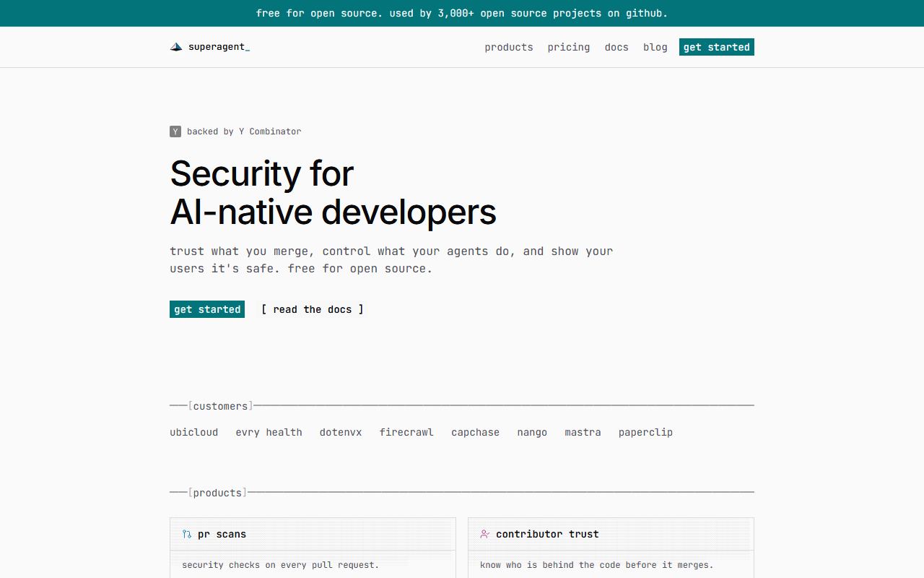The height and width of the screenshot is (578, 924).
Task: Click the Security for AI-native developers heading
Action: tap(333, 192)
